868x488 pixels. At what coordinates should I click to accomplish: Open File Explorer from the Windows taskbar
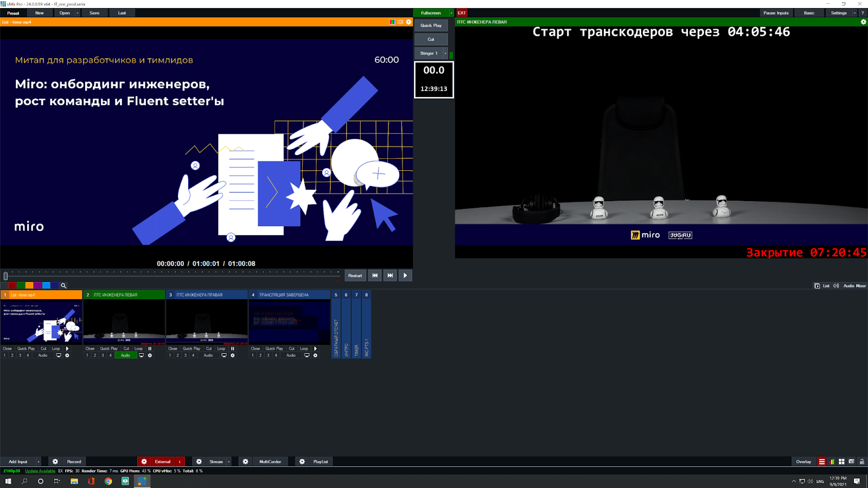pos(74,481)
